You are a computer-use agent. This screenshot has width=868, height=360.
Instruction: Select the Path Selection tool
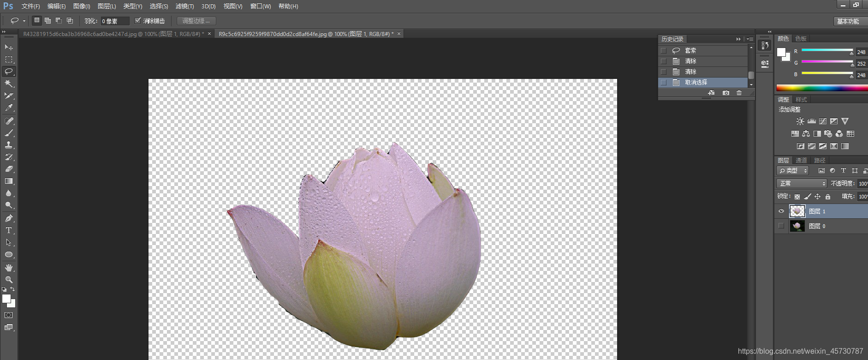(9, 242)
